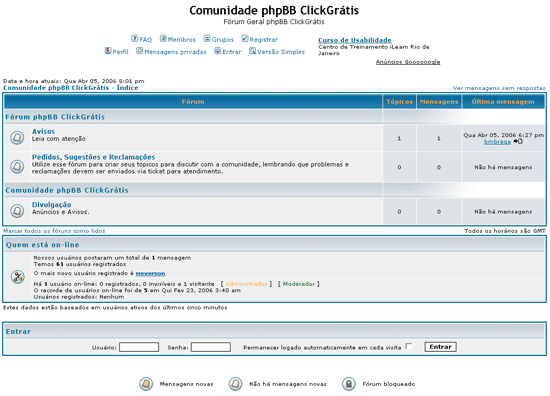Open newest registered user profile link
The height and width of the screenshot is (396, 550).
pos(150,273)
